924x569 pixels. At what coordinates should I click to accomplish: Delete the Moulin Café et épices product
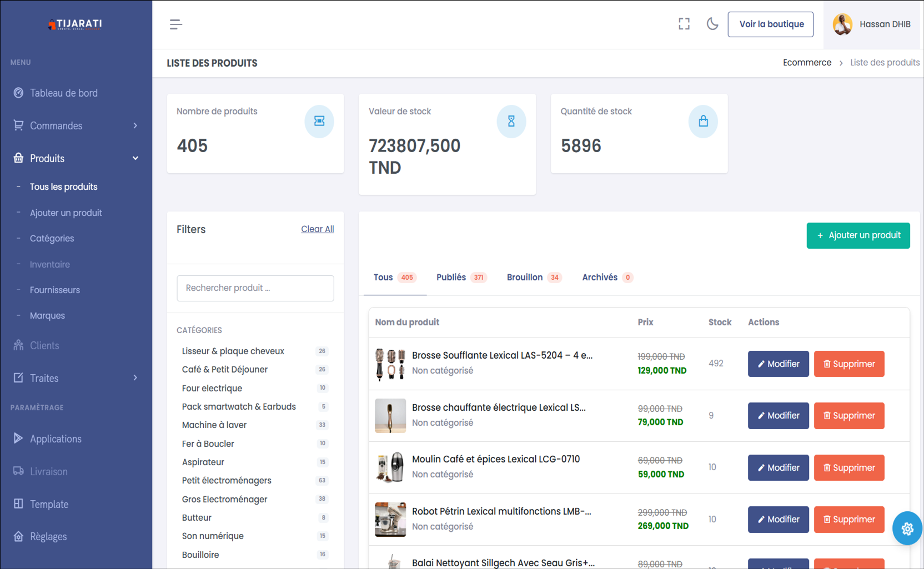point(849,467)
